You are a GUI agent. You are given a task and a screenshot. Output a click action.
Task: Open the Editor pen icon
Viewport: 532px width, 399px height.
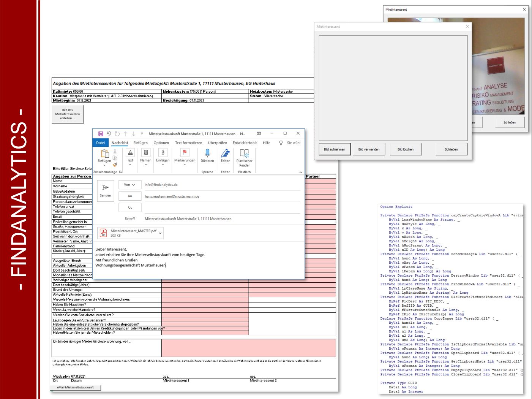click(x=225, y=153)
